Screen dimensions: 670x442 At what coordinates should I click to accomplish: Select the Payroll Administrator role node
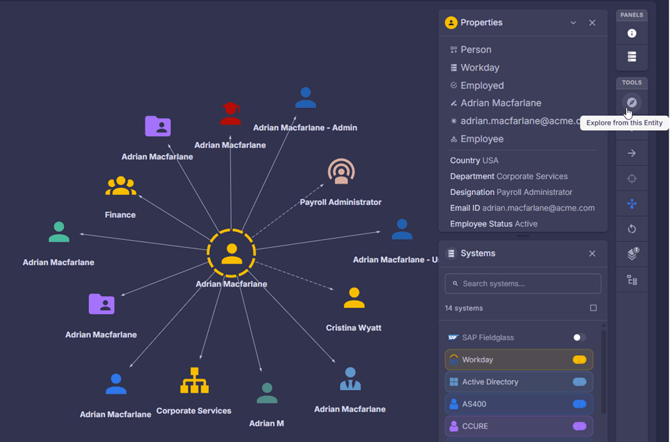341,173
